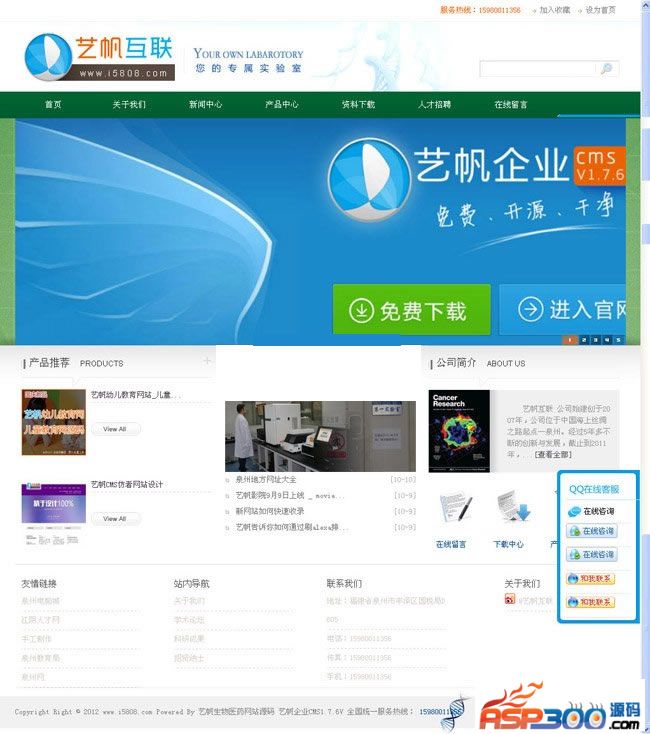650x734 pixels.
Task: Click inside the header search input box
Action: pos(540,69)
